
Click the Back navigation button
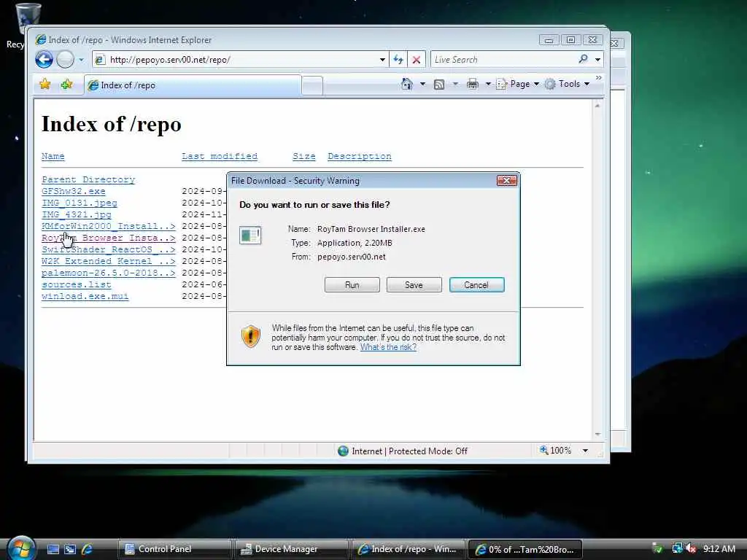pyautogui.click(x=44, y=60)
